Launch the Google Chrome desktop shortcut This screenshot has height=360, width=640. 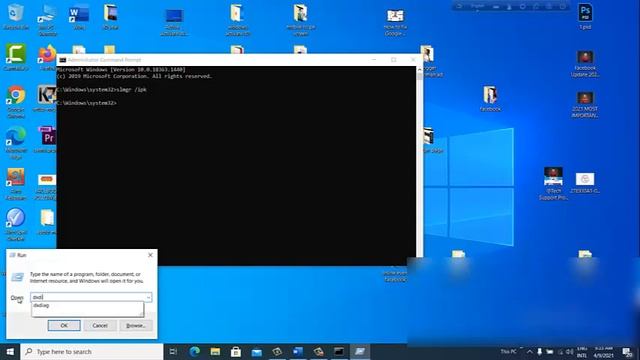pyautogui.click(x=16, y=101)
